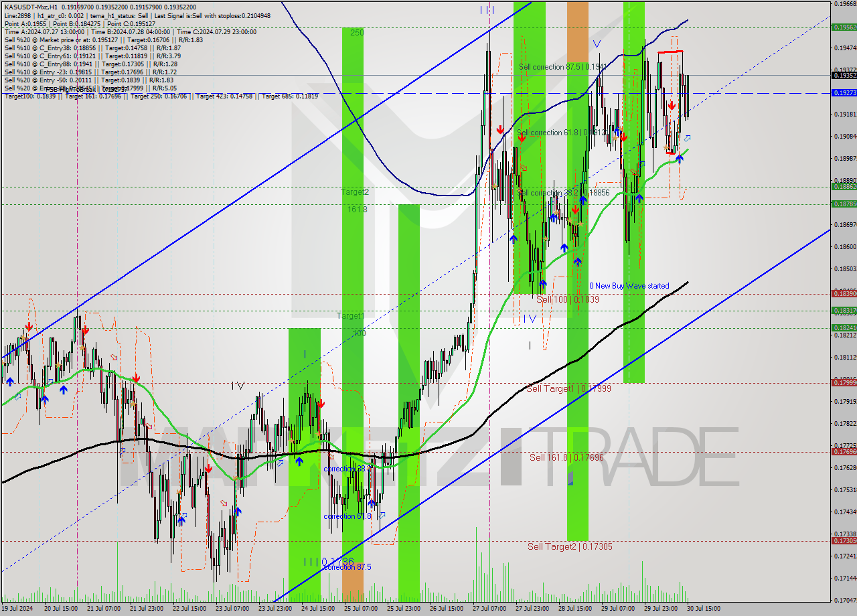Click the 'Sell %10 @ C_Entry88' line

pos(90,64)
